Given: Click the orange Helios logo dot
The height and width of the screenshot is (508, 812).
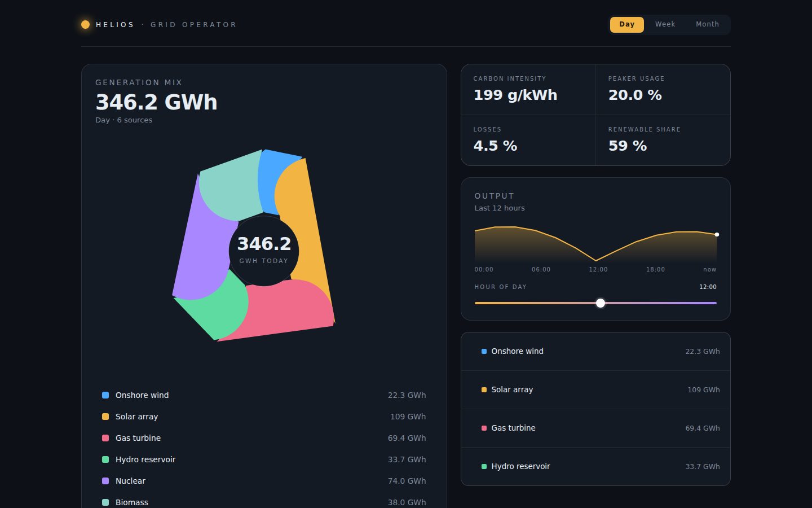Looking at the screenshot, I should pyautogui.click(x=86, y=25).
